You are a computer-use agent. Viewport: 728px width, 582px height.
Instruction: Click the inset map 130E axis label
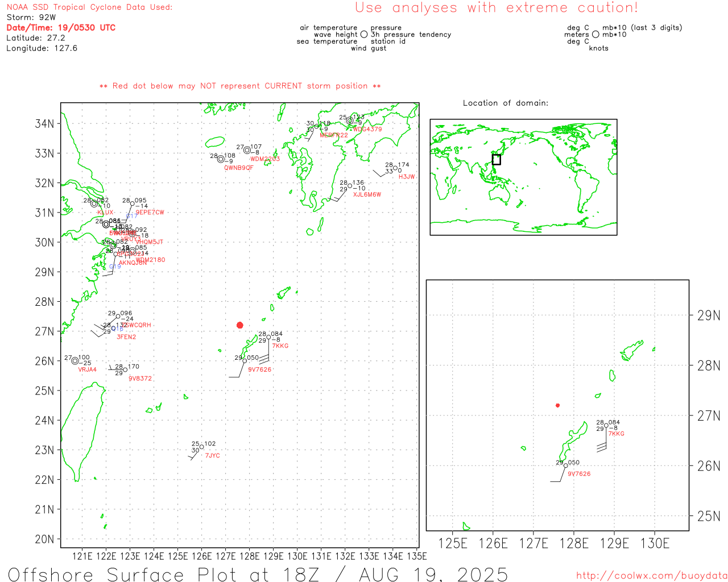[655, 543]
